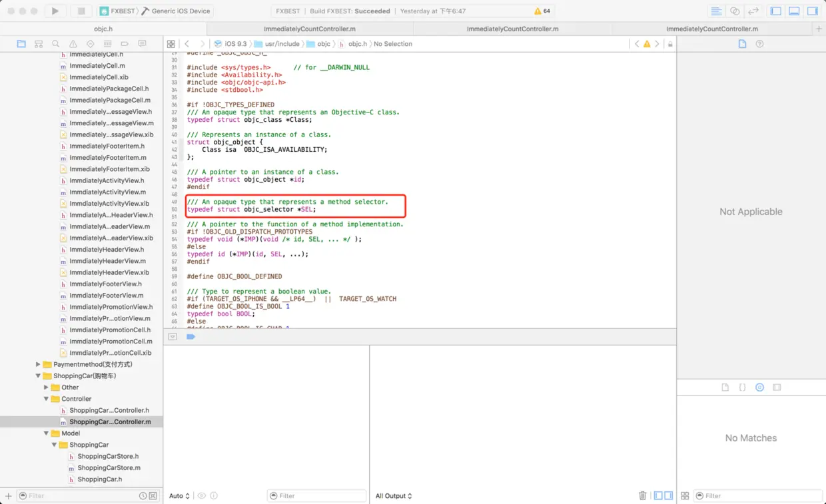The width and height of the screenshot is (826, 504).
Task: Click the library Filter field
Action: click(x=757, y=496)
